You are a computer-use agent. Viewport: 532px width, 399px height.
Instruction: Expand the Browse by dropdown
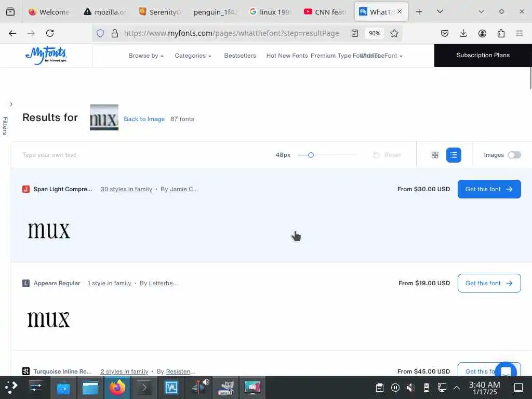click(146, 56)
